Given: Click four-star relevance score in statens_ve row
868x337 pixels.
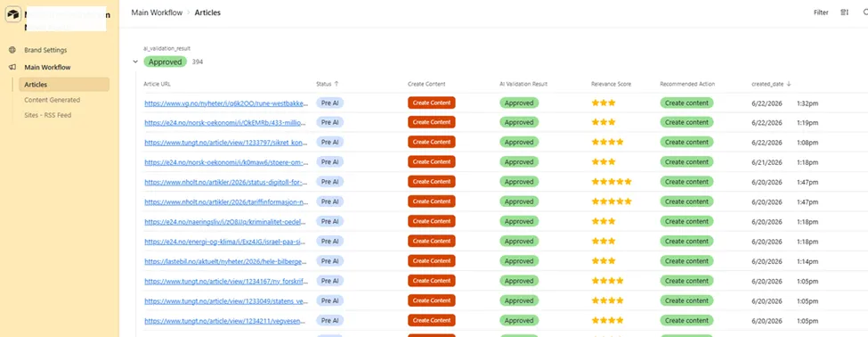Looking at the screenshot, I should pyautogui.click(x=607, y=300).
